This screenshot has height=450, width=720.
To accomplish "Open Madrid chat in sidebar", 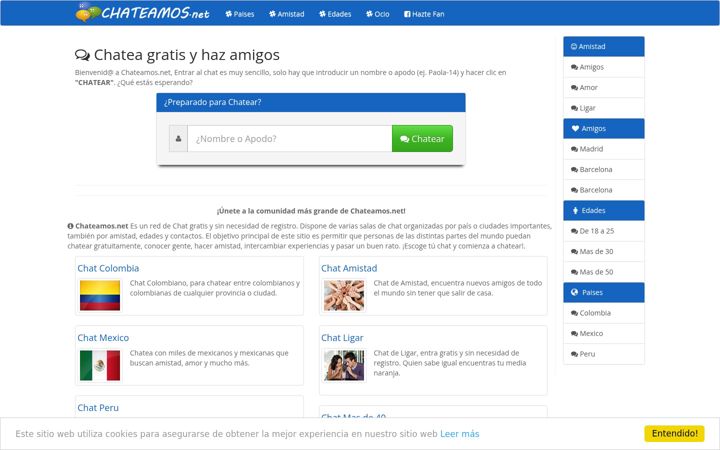I will pyautogui.click(x=604, y=149).
